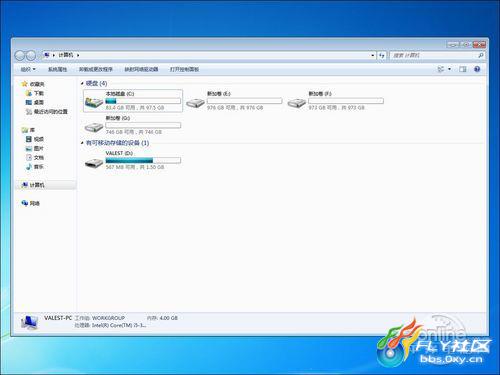500x375 pixels.
Task: Click the refresh icon beside address bar
Action: [x=382, y=55]
